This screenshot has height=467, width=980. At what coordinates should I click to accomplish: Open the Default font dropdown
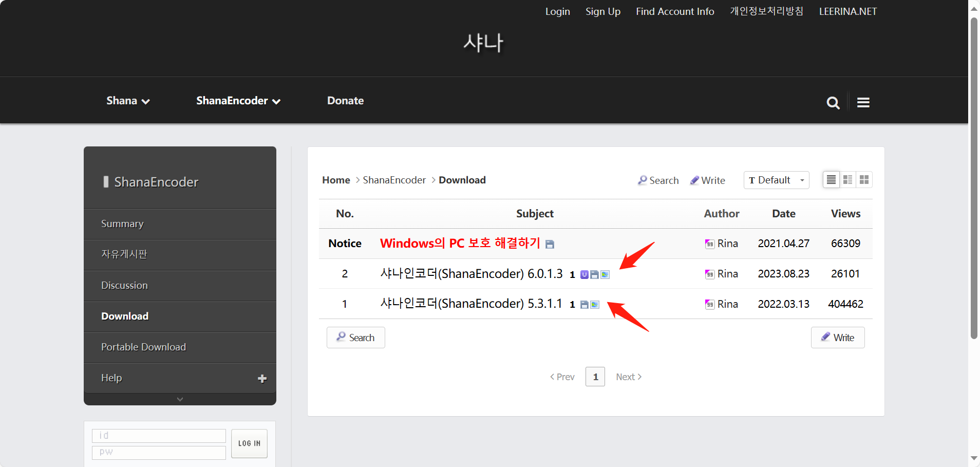click(776, 180)
